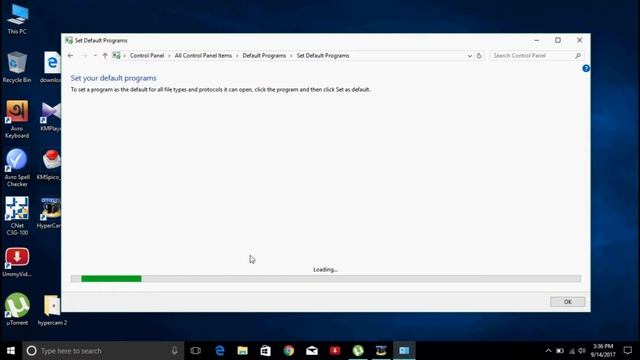Viewport: 640px width, 360px height.
Task: Select the uTorrent desktop shortcut
Action: [x=17, y=309]
